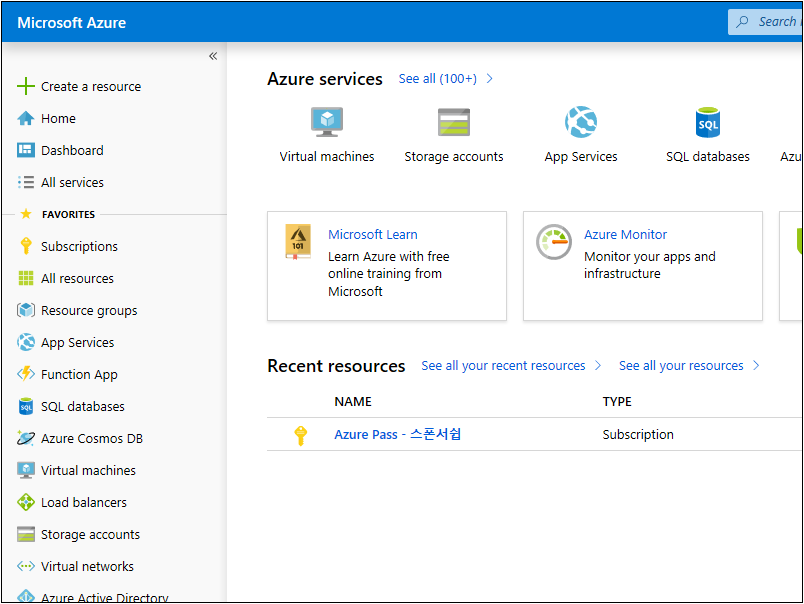Click SQL databases caption under services tile

[708, 156]
